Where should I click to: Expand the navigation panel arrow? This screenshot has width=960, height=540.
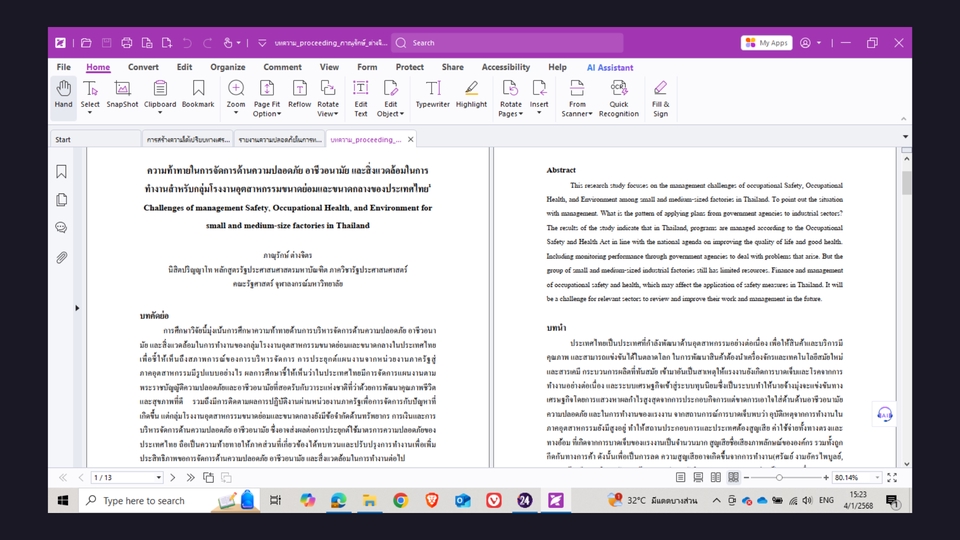coord(77,308)
